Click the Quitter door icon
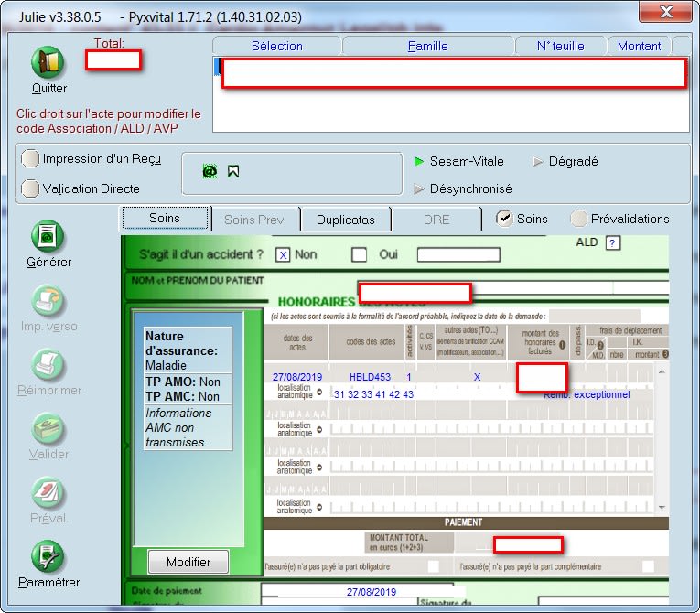This screenshot has width=700, height=613. (48, 63)
